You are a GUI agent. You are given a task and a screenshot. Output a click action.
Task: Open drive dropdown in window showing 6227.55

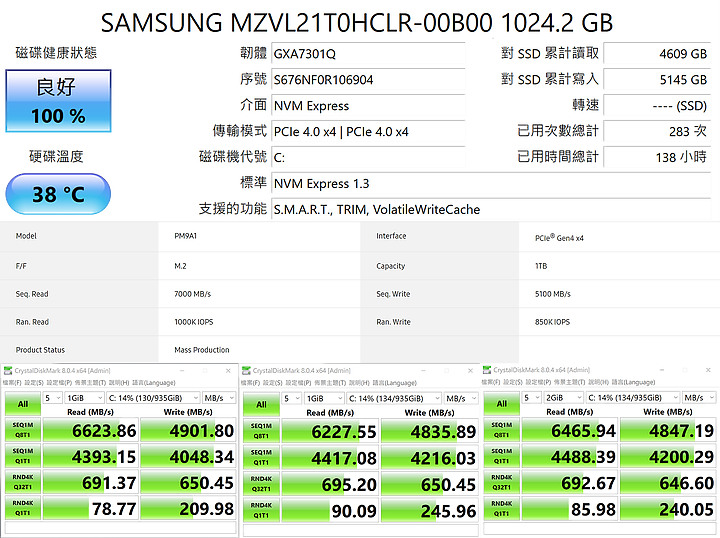pos(394,398)
